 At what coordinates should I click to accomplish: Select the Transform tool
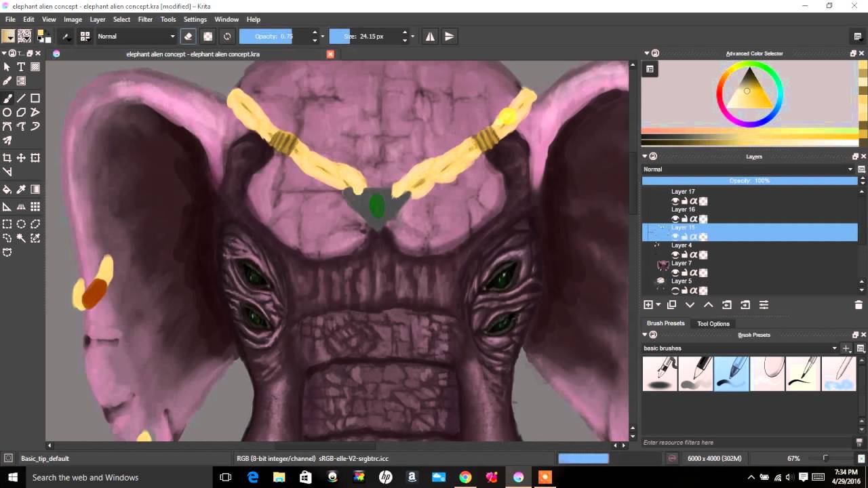35,158
